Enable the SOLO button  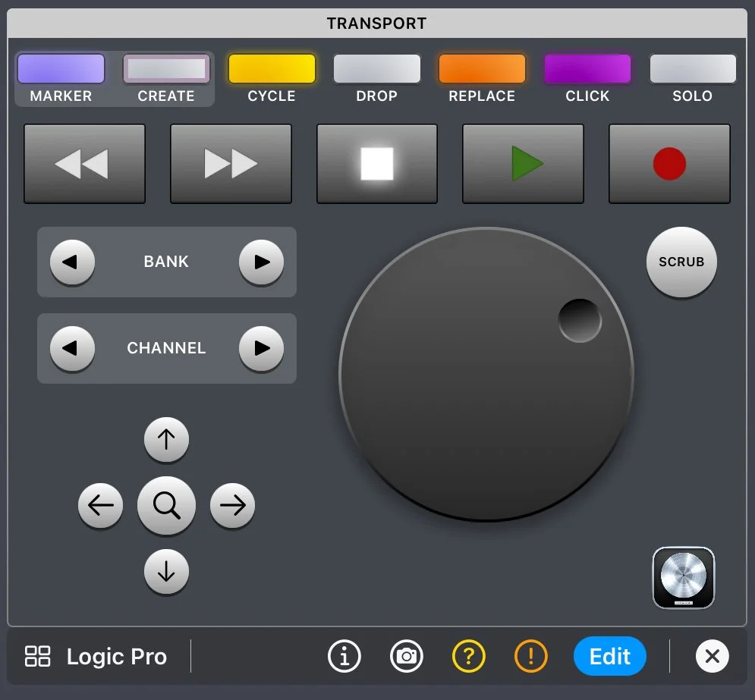pos(692,69)
